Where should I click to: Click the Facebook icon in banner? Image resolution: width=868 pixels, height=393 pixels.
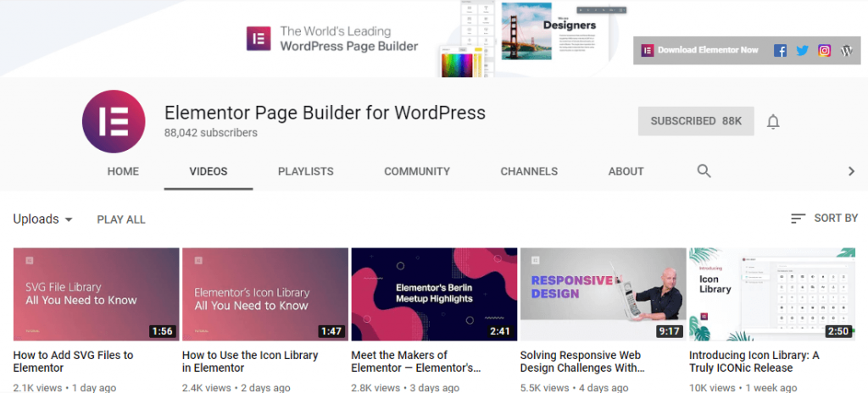click(780, 51)
